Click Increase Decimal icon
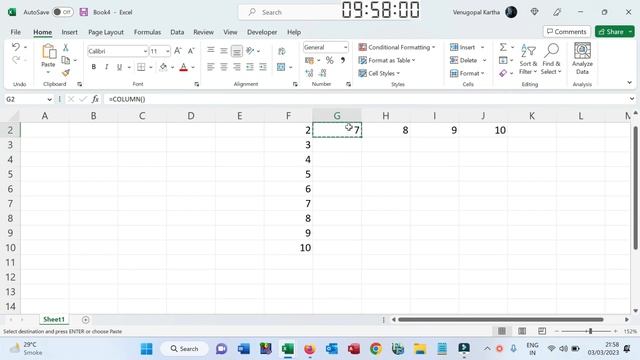This screenshot has height=360, width=640. (309, 73)
